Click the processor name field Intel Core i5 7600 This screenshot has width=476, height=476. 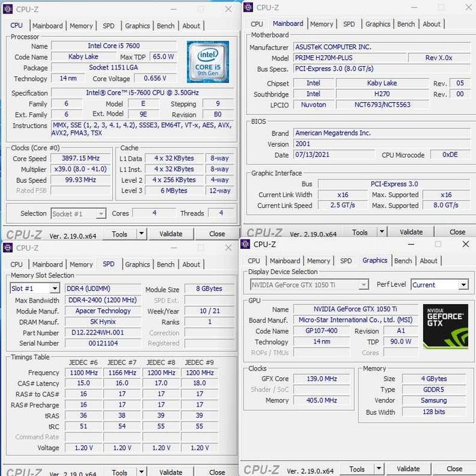click(x=114, y=46)
